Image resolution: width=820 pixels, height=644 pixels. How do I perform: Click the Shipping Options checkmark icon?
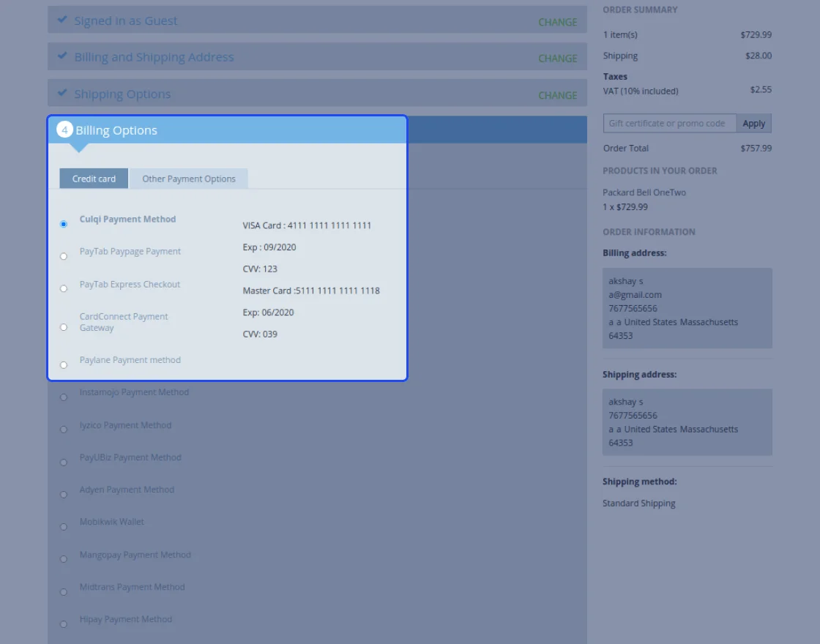(x=62, y=92)
